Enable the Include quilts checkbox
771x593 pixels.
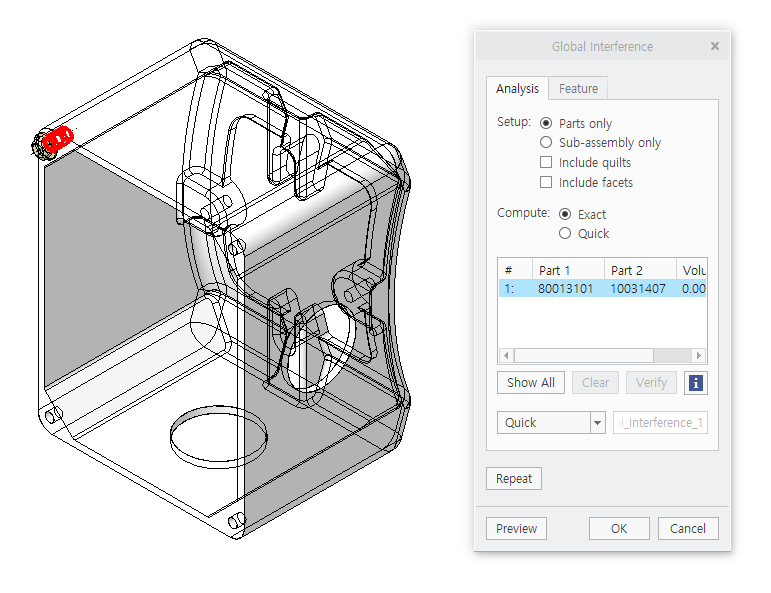[x=546, y=162]
